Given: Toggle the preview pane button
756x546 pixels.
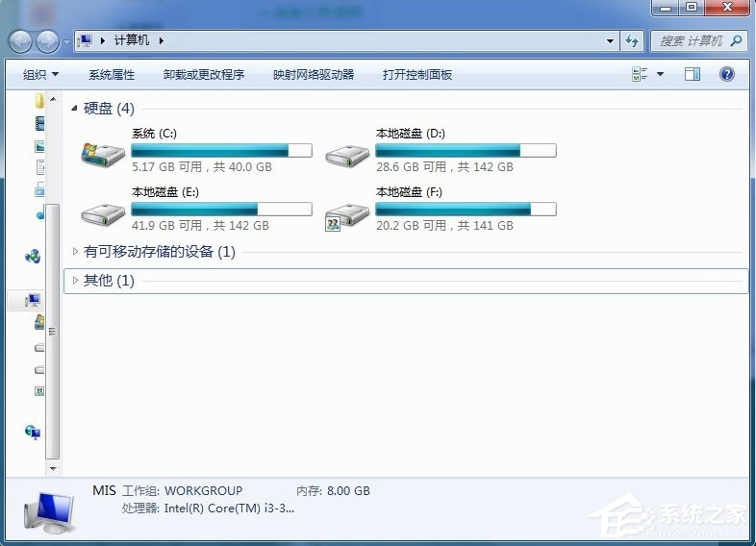Looking at the screenshot, I should [693, 74].
